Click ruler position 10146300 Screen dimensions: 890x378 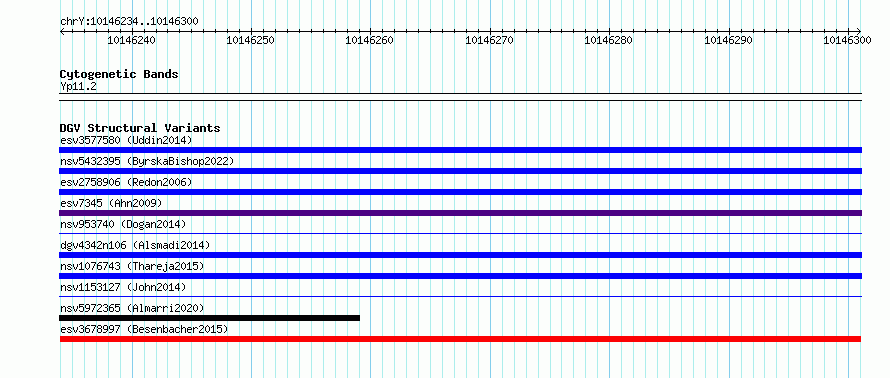click(x=847, y=40)
